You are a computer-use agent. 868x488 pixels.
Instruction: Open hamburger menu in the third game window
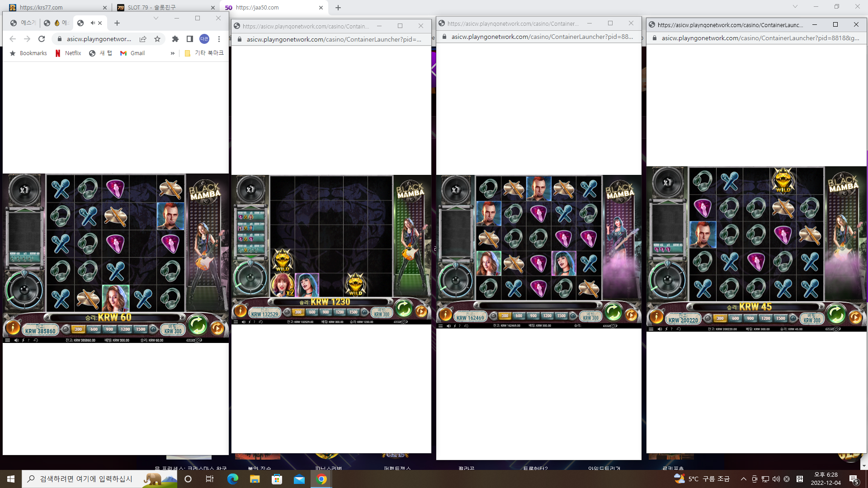(x=440, y=326)
